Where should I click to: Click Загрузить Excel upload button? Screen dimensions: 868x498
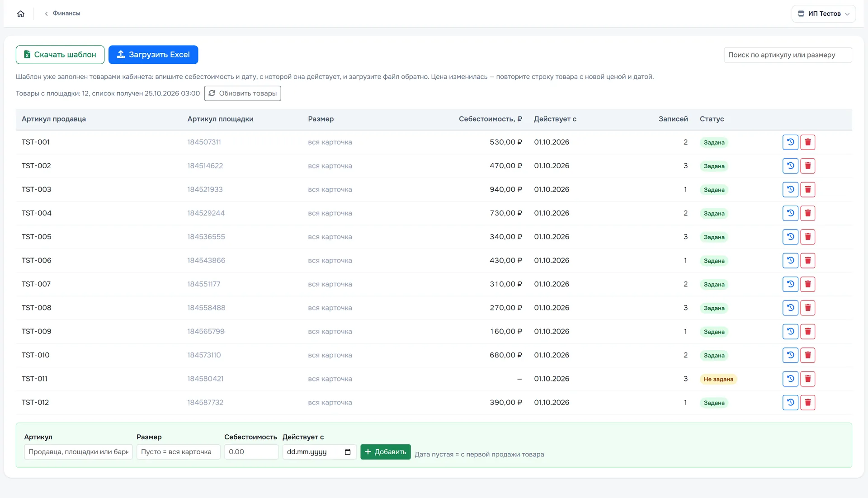point(153,55)
